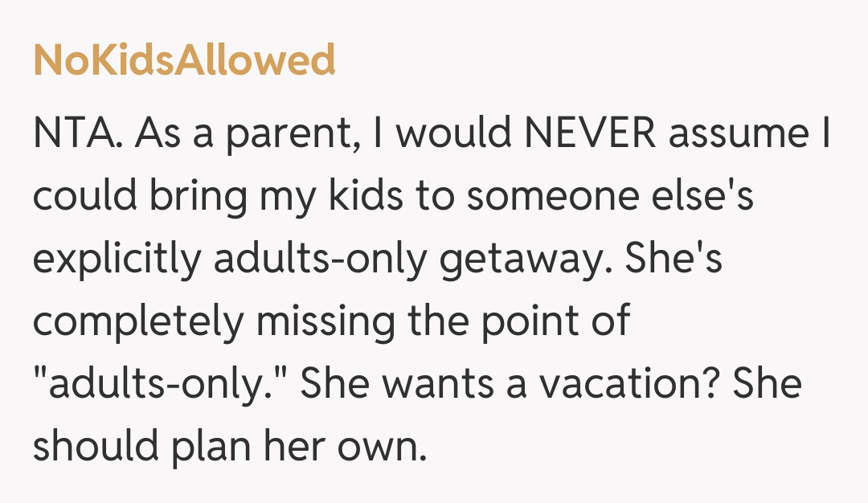This screenshot has width=868, height=503.
Task: Click the word "completely" in fourth line
Action: [x=137, y=322]
